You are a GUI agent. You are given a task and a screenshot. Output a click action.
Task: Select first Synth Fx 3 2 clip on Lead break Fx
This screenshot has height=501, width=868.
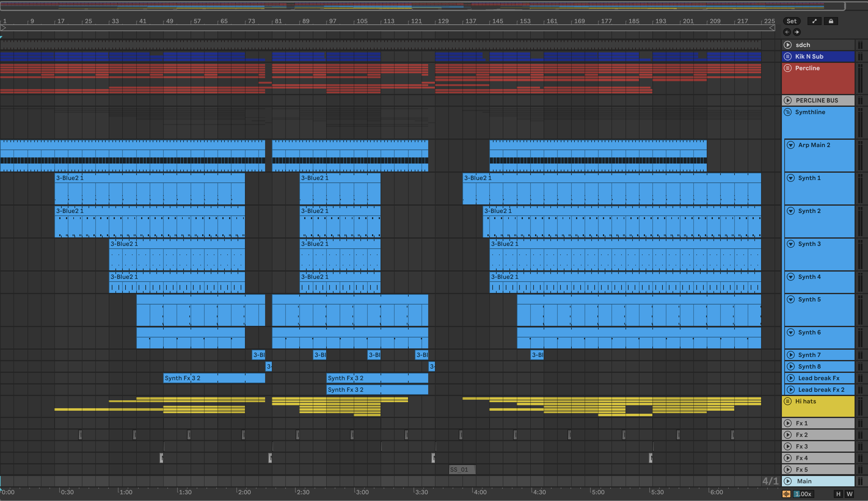(x=214, y=378)
